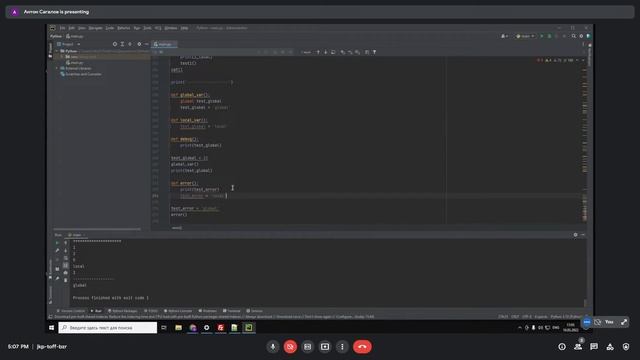Image resolution: width=640 pixels, height=360 pixels.
Task: Select Scratches and Consoles tree item
Action: 81,74
